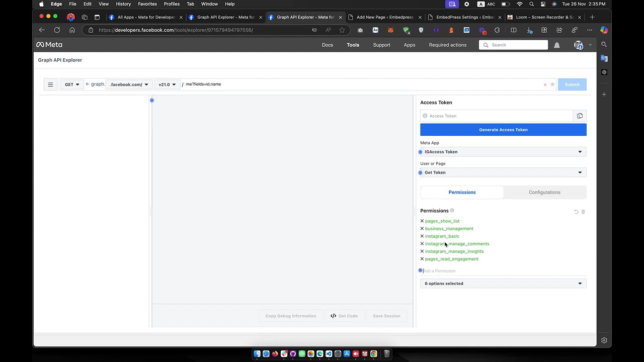Open the Tools navigation link
This screenshot has height=362, width=644.
[x=353, y=45]
